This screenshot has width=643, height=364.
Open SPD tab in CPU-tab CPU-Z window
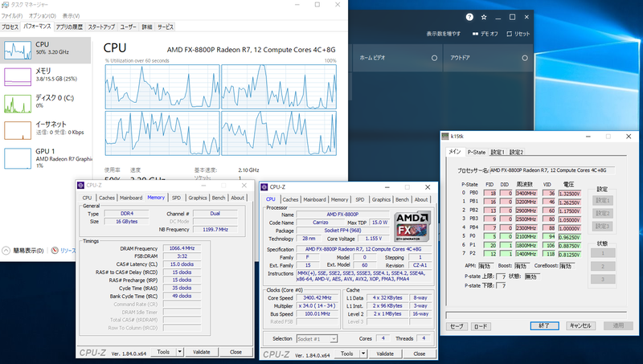coord(359,199)
